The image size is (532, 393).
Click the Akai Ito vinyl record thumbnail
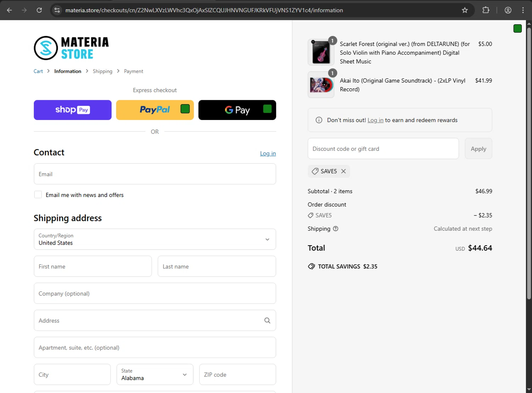tap(321, 85)
